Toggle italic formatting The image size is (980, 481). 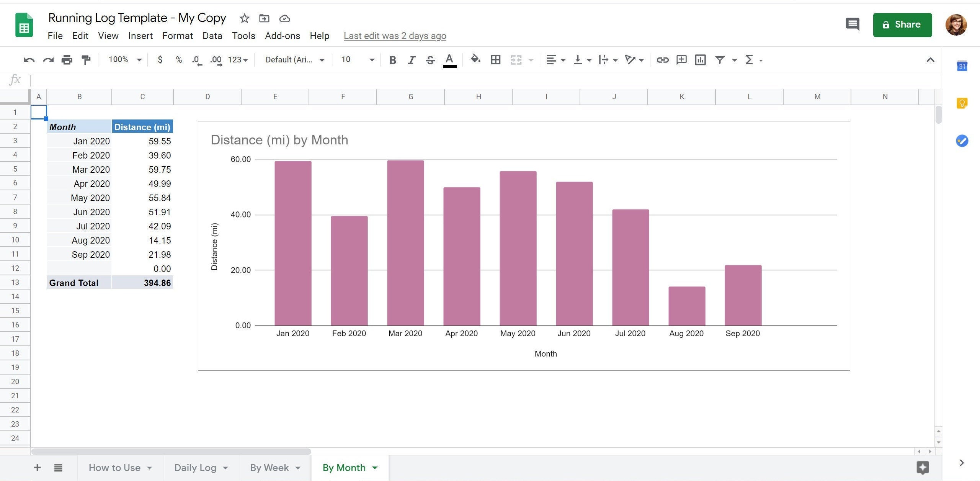(x=411, y=60)
